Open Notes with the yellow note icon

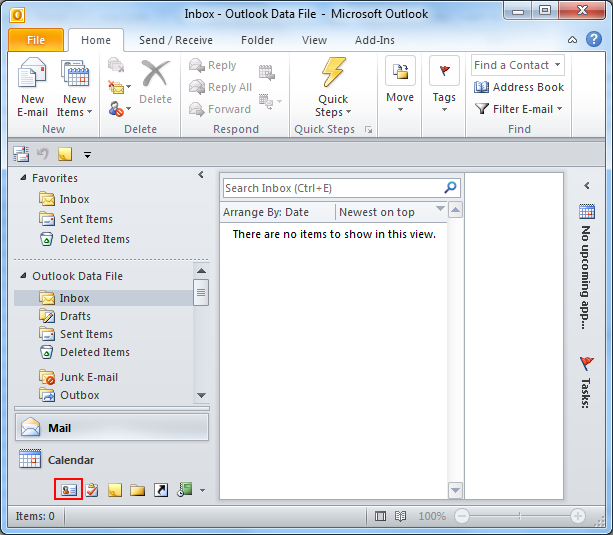pos(115,490)
